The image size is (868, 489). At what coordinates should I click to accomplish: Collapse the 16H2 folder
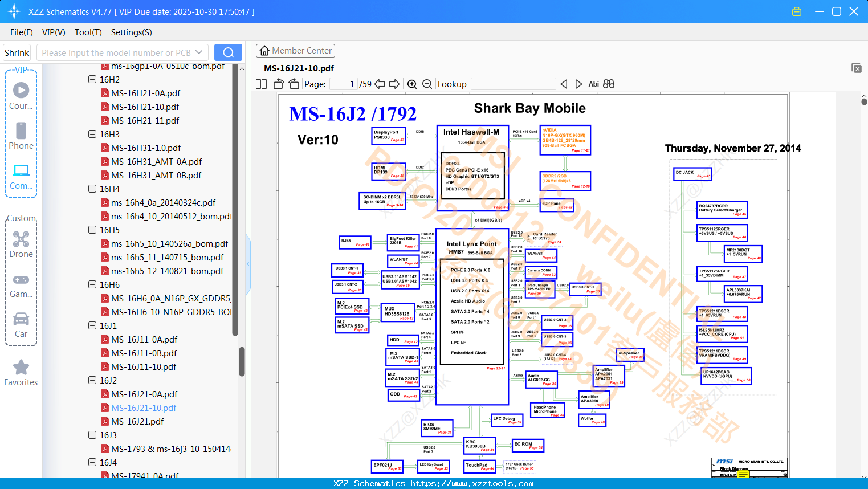point(92,79)
